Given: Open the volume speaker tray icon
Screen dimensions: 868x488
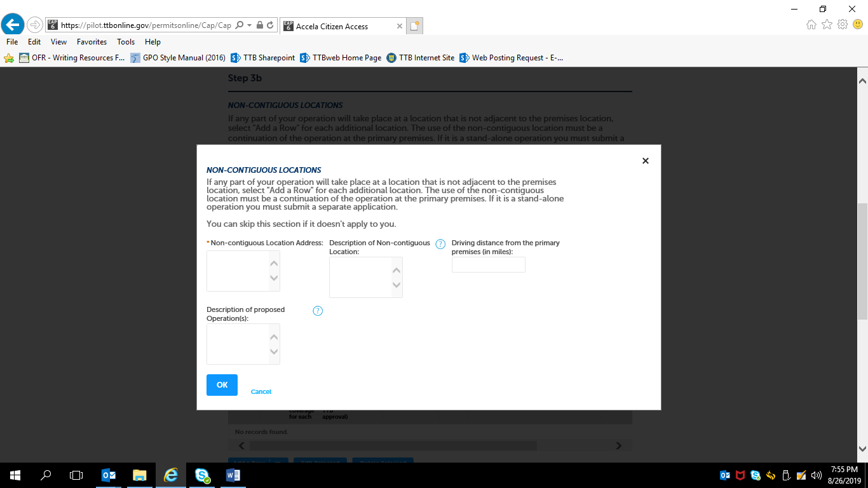Looking at the screenshot, I should point(817,475).
